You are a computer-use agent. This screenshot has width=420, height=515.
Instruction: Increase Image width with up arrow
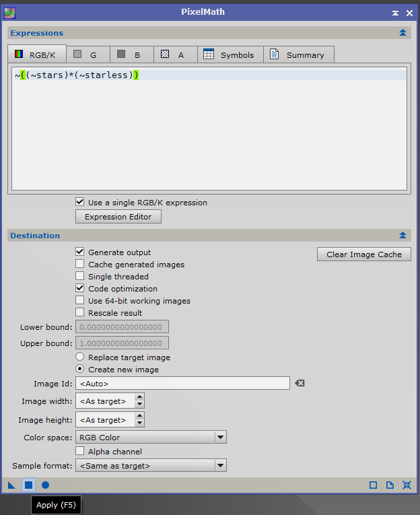[139, 397]
